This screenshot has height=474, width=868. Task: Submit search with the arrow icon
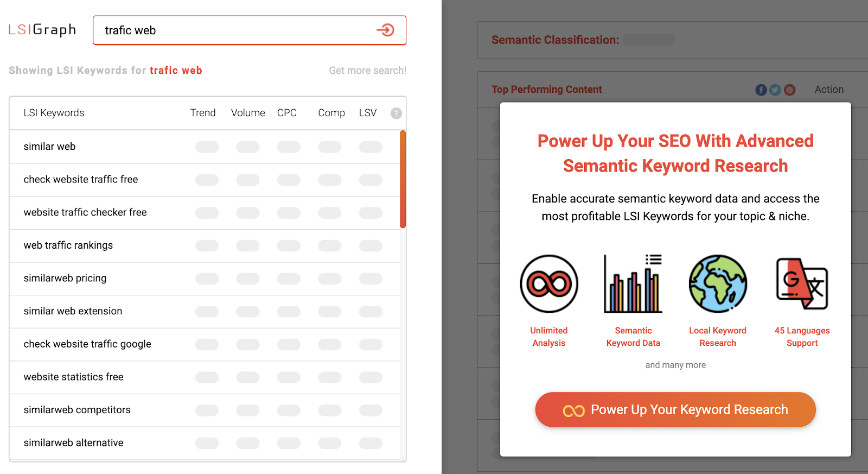[386, 30]
